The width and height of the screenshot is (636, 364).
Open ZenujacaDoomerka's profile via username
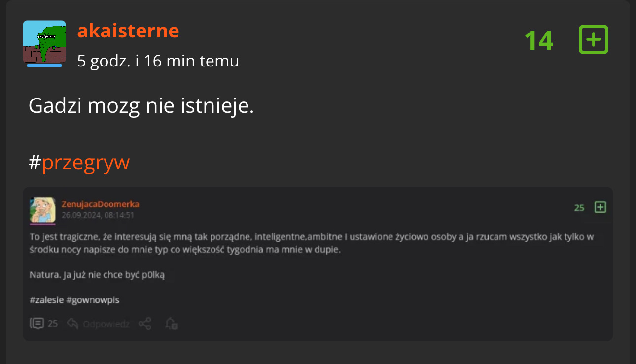(x=101, y=204)
